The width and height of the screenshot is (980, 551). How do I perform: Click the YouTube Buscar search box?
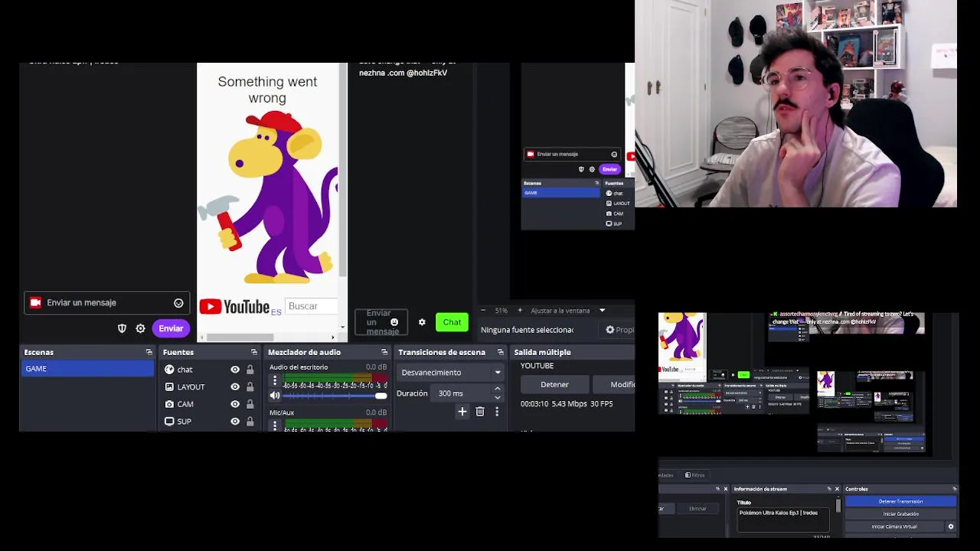312,306
